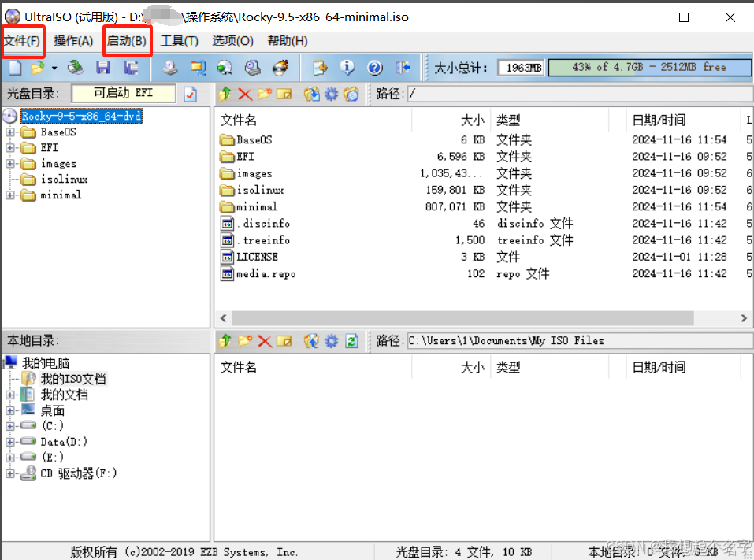The width and height of the screenshot is (754, 560).
Task: Click the Make CD/DVD image icon
Action: click(169, 68)
